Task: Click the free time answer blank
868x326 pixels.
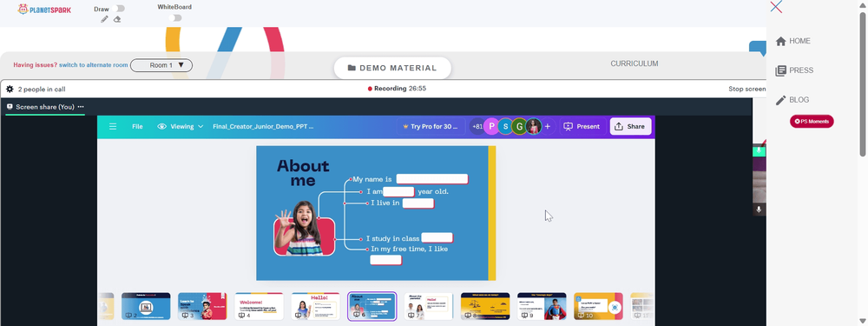Action: coord(386,260)
